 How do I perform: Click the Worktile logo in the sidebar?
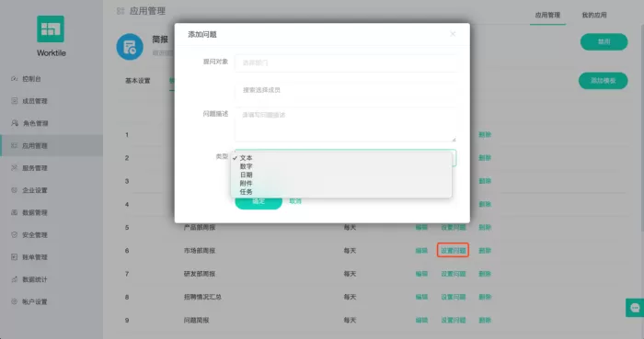(x=51, y=28)
